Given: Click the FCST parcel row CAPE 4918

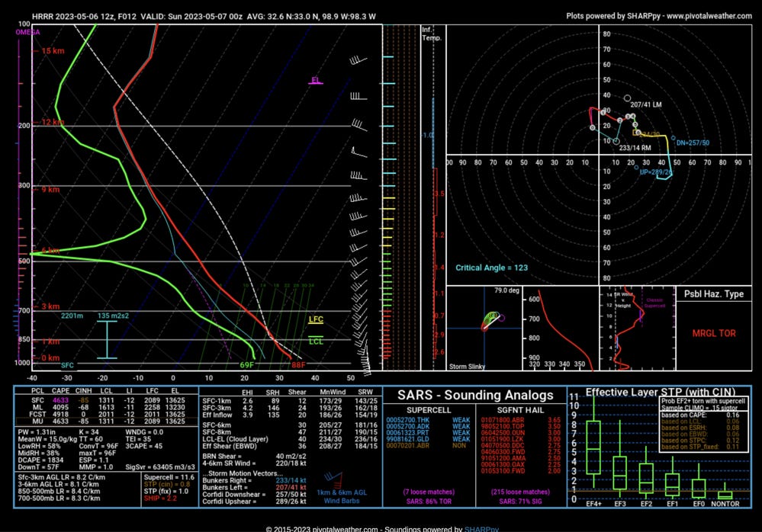Looking at the screenshot, I should 61,414.
